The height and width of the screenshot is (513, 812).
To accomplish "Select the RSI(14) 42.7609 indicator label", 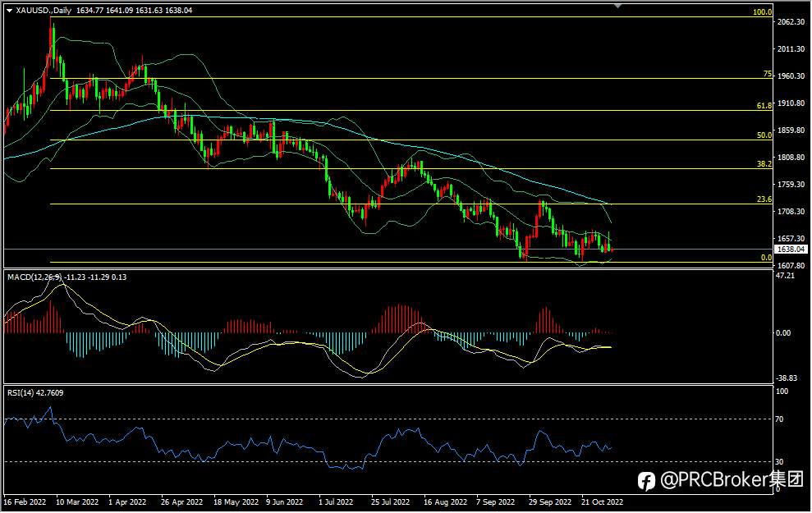I will click(35, 393).
